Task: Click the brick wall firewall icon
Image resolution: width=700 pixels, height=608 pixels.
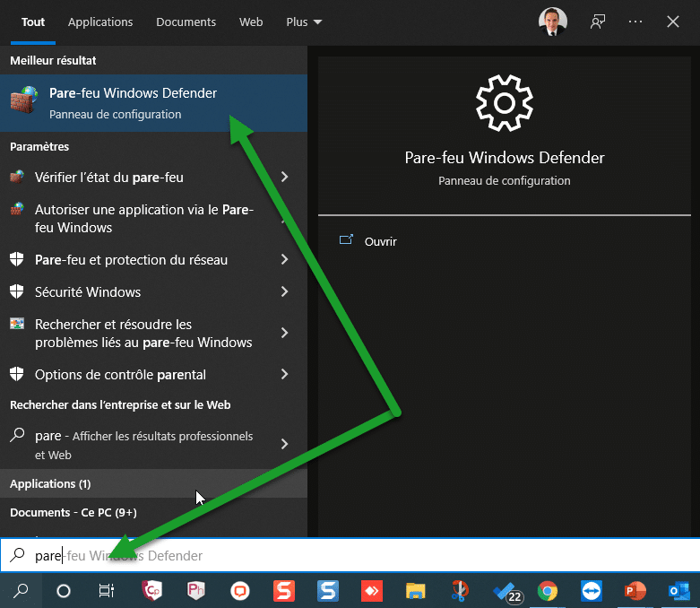Action: click(24, 100)
